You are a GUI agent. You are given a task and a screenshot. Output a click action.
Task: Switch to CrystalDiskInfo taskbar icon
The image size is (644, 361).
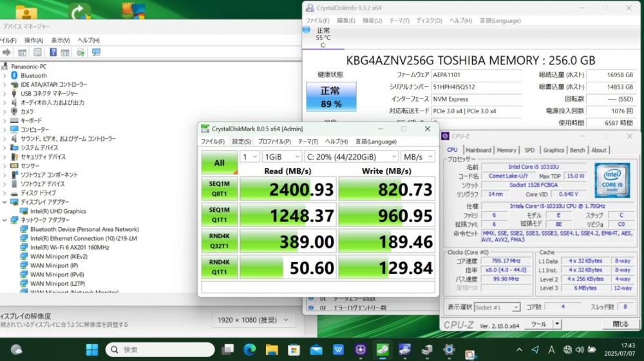point(404,349)
